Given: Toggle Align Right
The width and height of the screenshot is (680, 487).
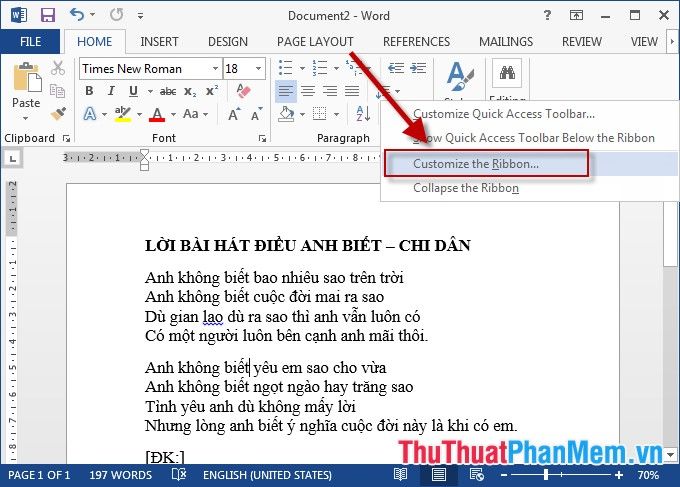Looking at the screenshot, I should (x=330, y=91).
